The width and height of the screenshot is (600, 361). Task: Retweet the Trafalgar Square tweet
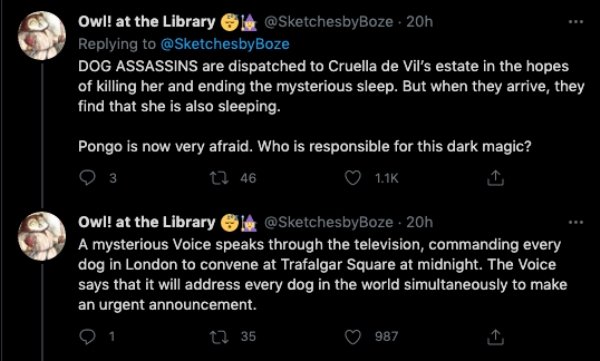point(220,336)
